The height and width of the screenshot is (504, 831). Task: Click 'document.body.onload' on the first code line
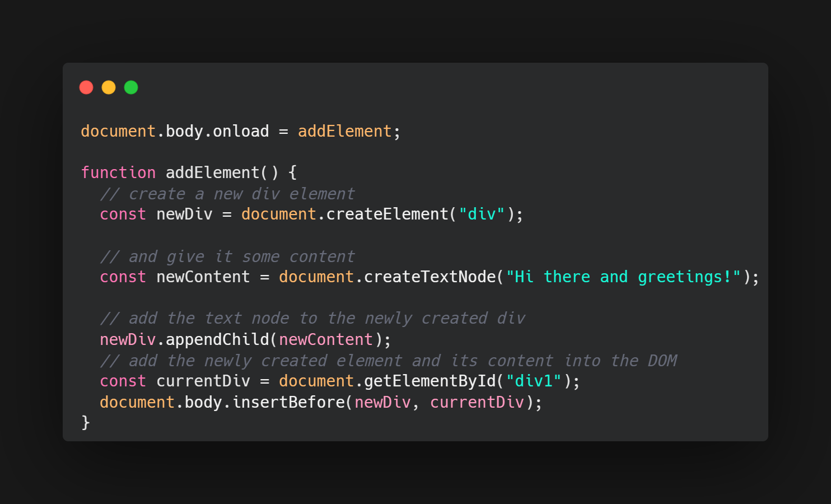coord(175,131)
